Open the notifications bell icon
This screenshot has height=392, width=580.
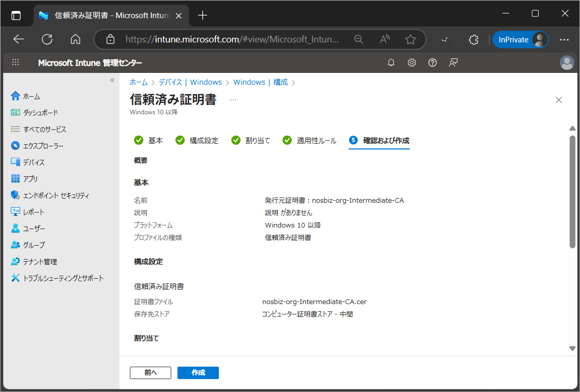391,63
